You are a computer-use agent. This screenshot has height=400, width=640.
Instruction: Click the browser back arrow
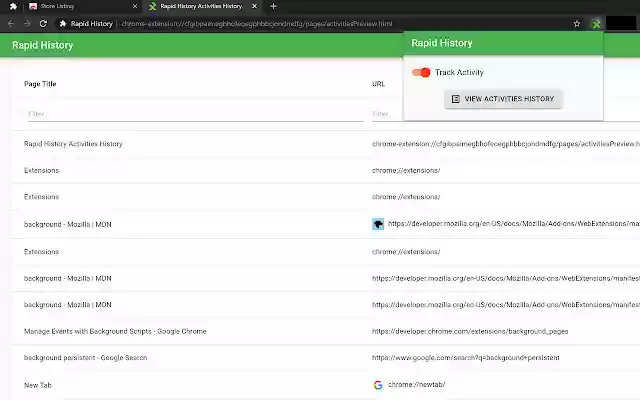[11, 24]
